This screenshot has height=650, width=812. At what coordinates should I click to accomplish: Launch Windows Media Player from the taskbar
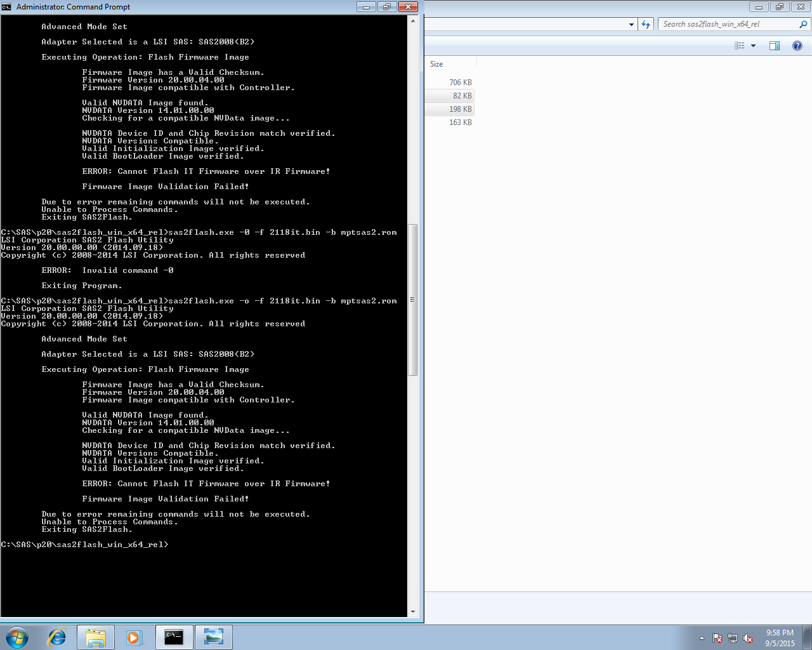point(134,637)
